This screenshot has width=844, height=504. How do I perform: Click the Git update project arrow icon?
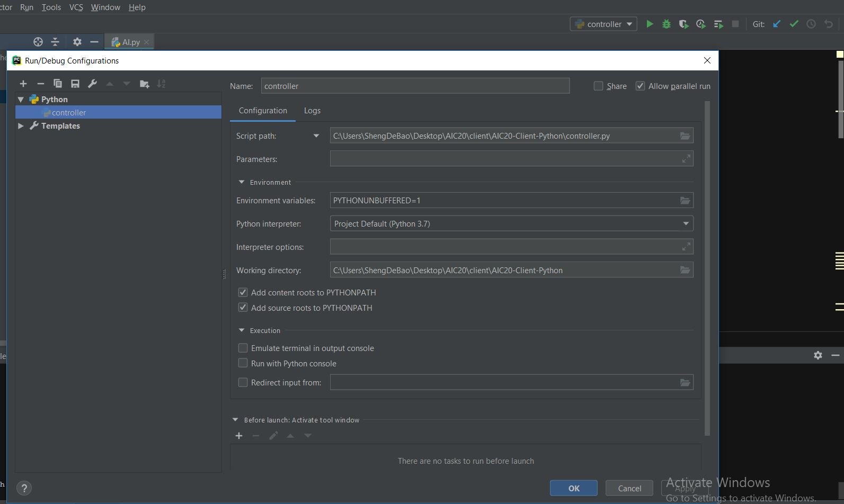[x=777, y=24]
